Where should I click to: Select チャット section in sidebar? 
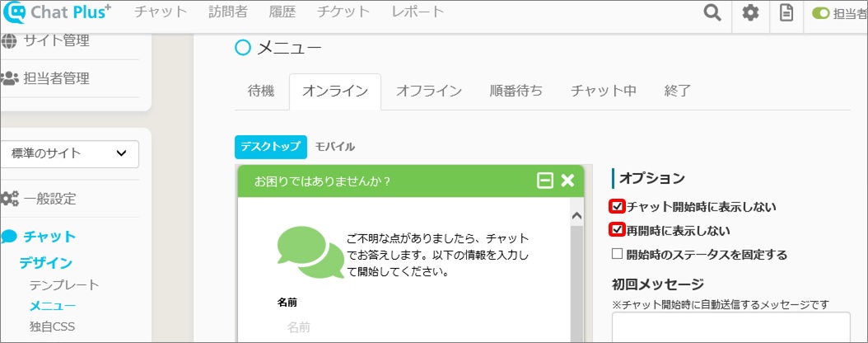pyautogui.click(x=49, y=237)
